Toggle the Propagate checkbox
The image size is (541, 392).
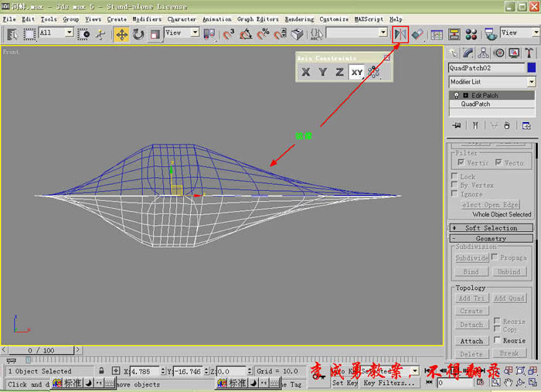click(x=495, y=257)
